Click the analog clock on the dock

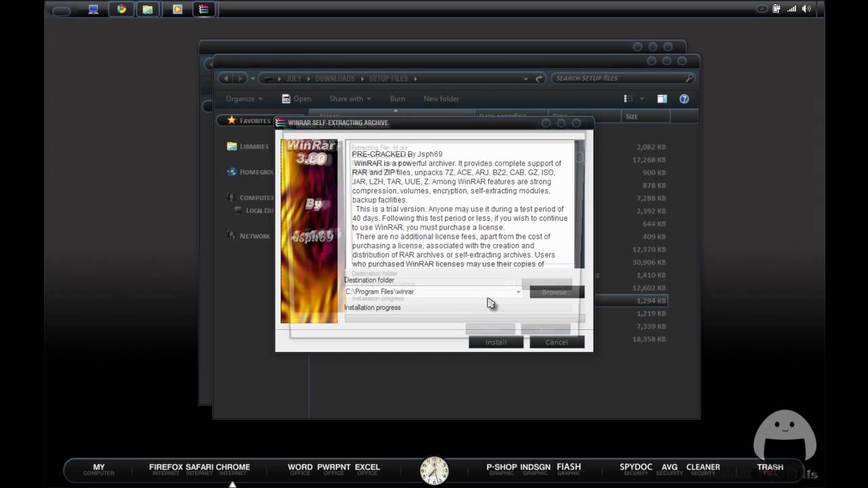(x=434, y=470)
